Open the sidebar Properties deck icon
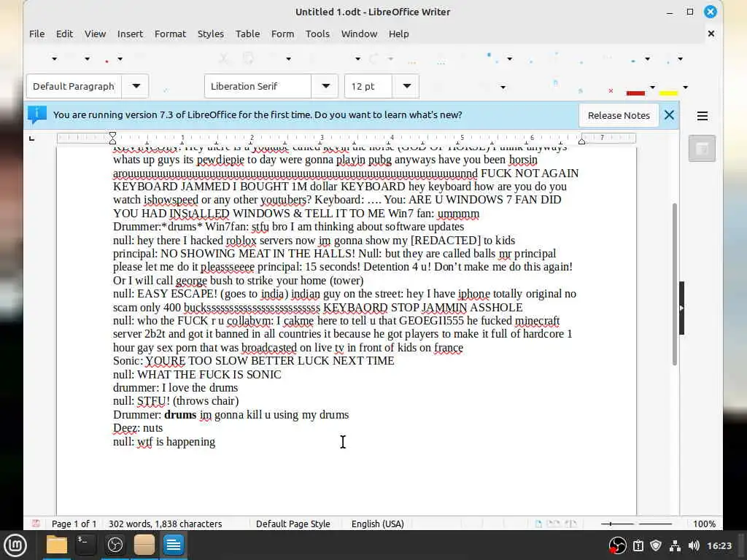747x560 pixels. (702, 149)
